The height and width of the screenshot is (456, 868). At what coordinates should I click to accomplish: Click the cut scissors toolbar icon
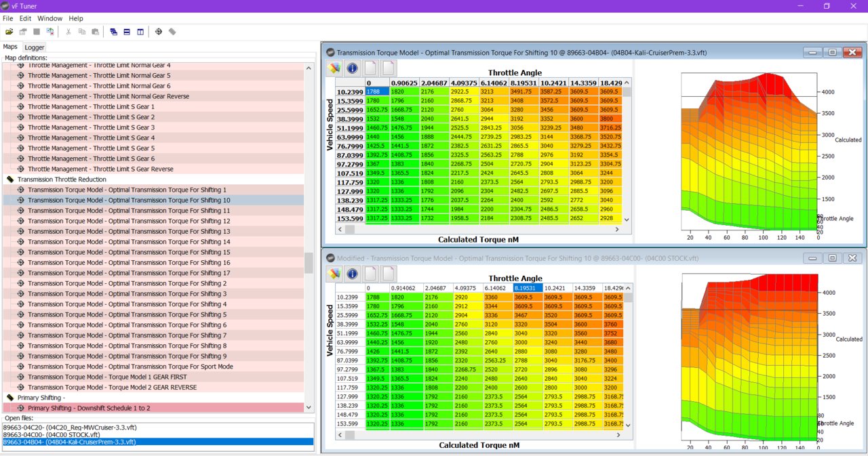pyautogui.click(x=68, y=32)
